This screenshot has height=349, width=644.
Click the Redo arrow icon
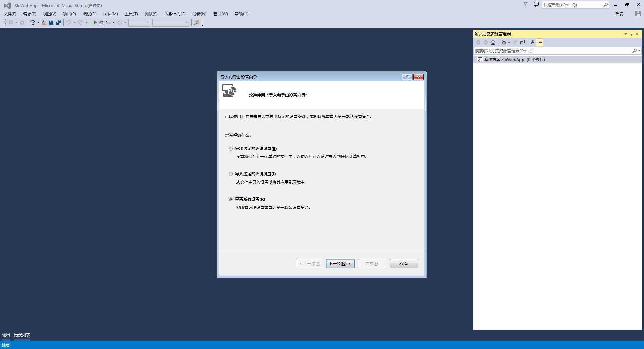[80, 22]
